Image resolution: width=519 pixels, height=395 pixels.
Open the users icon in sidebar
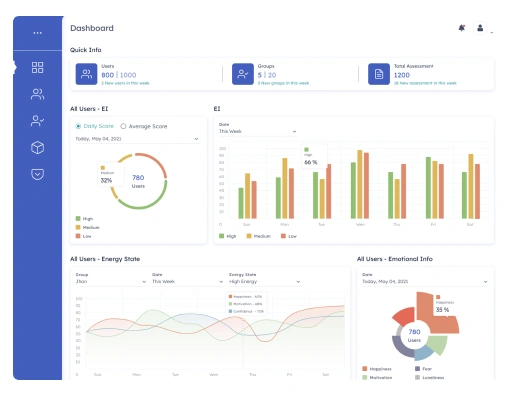pos(37,94)
